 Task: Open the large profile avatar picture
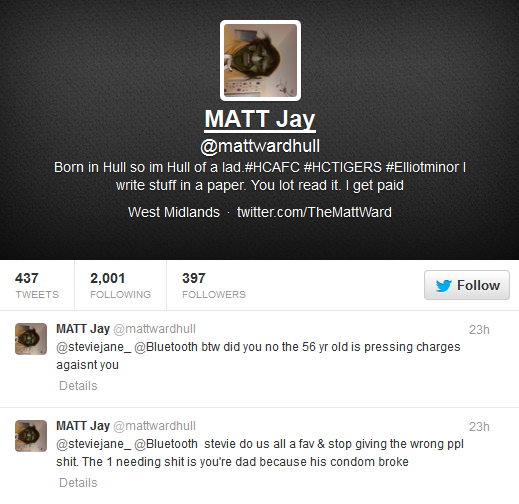point(260,60)
